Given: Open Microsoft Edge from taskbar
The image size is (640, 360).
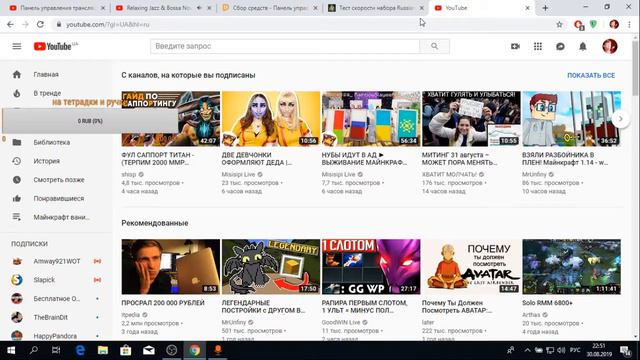Looking at the screenshot, I should point(80,350).
